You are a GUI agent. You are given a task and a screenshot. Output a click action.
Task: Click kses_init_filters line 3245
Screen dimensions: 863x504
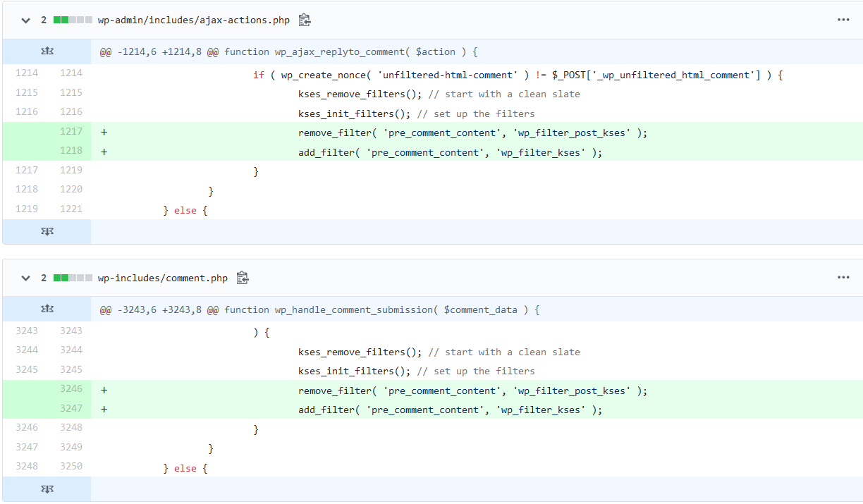416,371
